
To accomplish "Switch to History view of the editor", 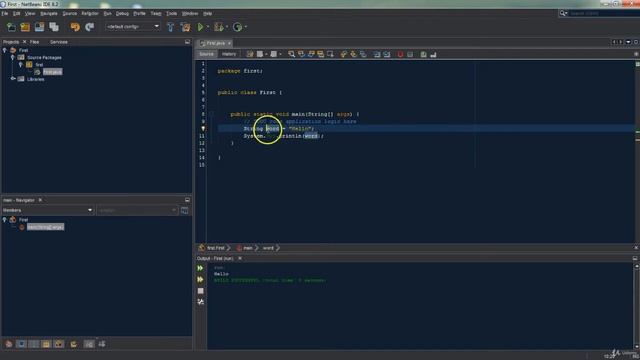I will click(229, 54).
